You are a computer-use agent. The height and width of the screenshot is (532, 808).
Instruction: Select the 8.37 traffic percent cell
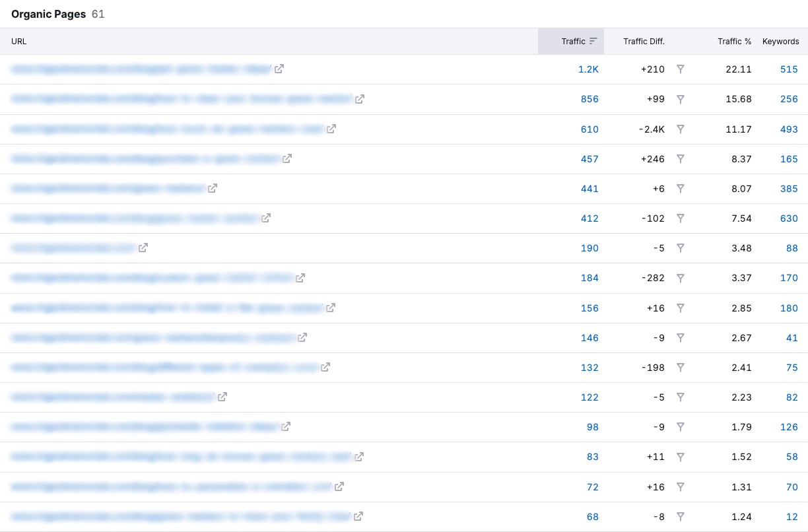pos(741,158)
